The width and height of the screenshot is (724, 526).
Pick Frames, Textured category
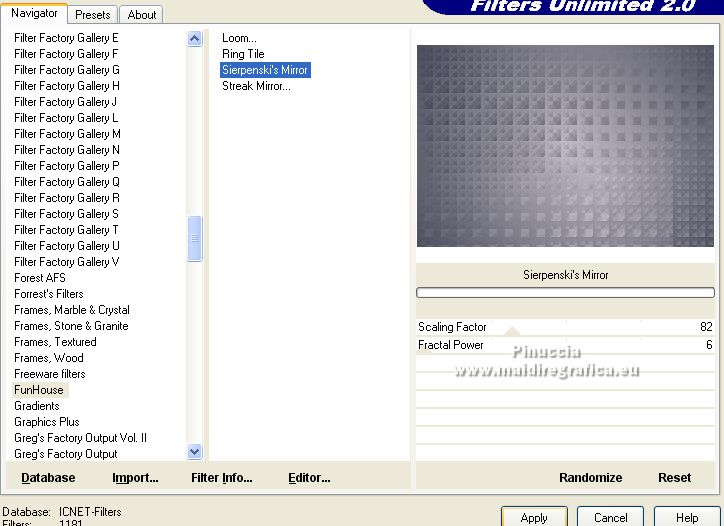point(55,342)
